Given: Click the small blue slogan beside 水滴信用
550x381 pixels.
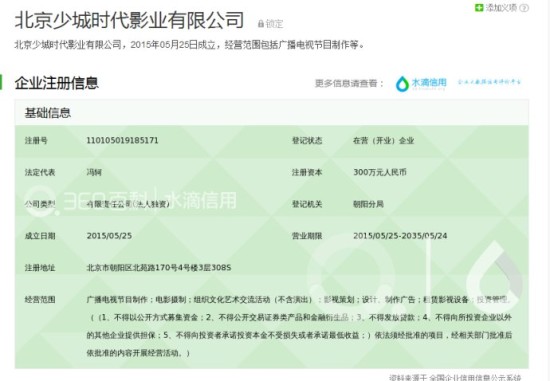Looking at the screenshot, I should click(x=489, y=82).
